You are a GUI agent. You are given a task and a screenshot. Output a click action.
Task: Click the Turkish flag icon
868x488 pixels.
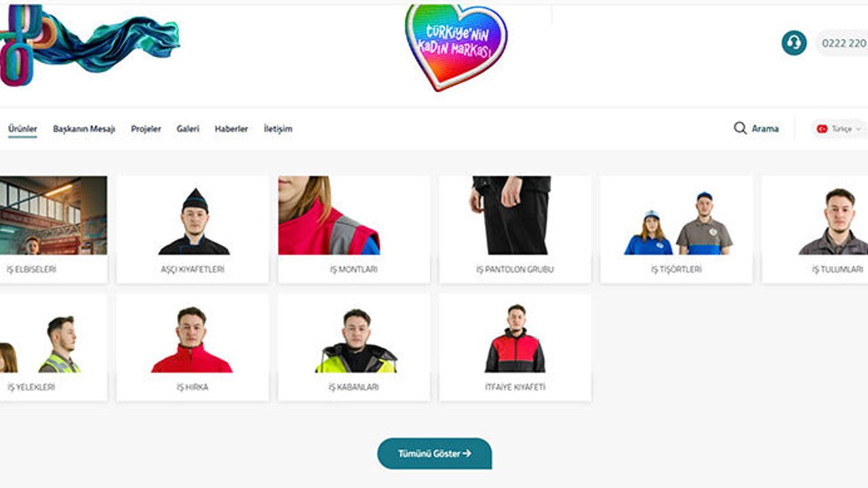tap(822, 129)
